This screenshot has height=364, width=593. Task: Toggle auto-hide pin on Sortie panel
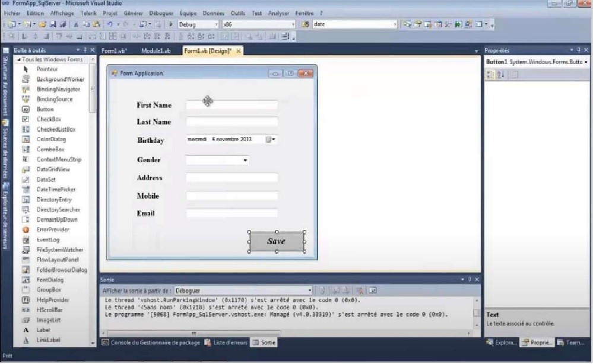(470, 279)
